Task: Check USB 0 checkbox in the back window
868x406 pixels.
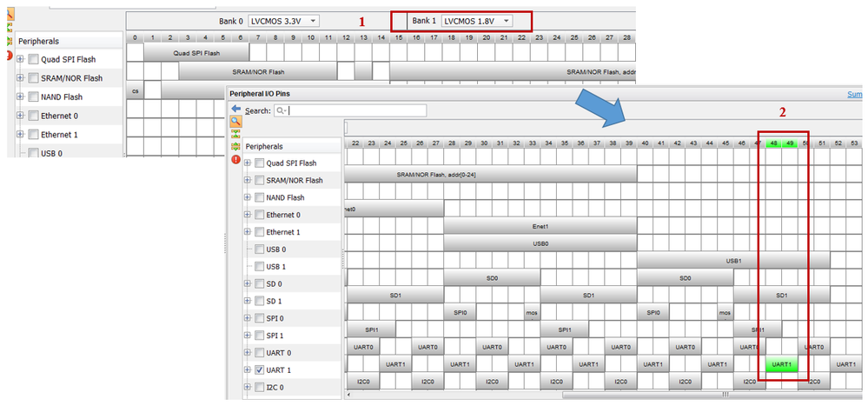Action: (x=33, y=153)
